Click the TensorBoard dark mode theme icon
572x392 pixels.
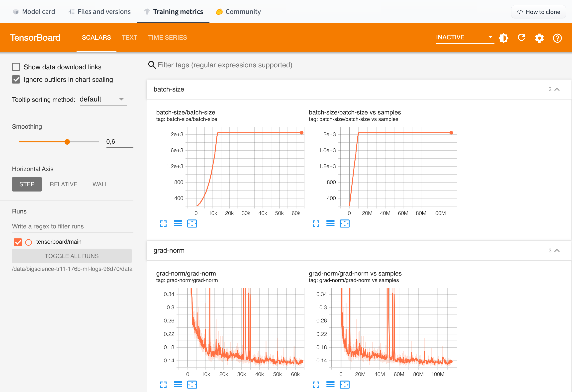pyautogui.click(x=503, y=38)
